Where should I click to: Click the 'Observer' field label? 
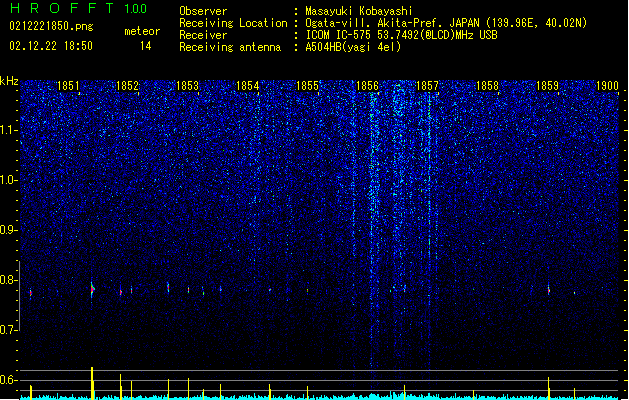tap(203, 11)
